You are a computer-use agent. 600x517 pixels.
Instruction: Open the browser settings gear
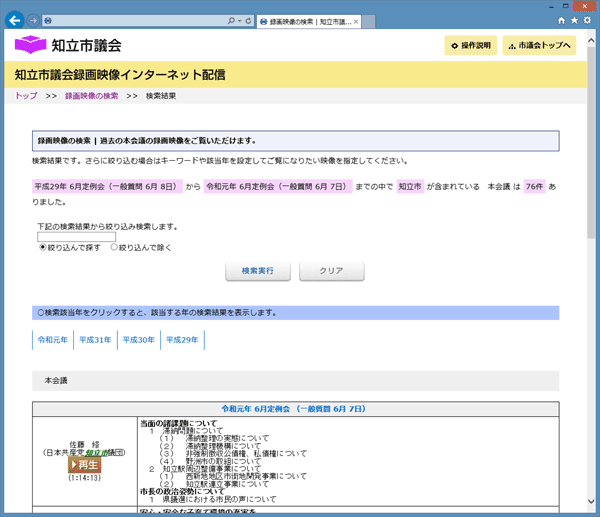point(587,21)
